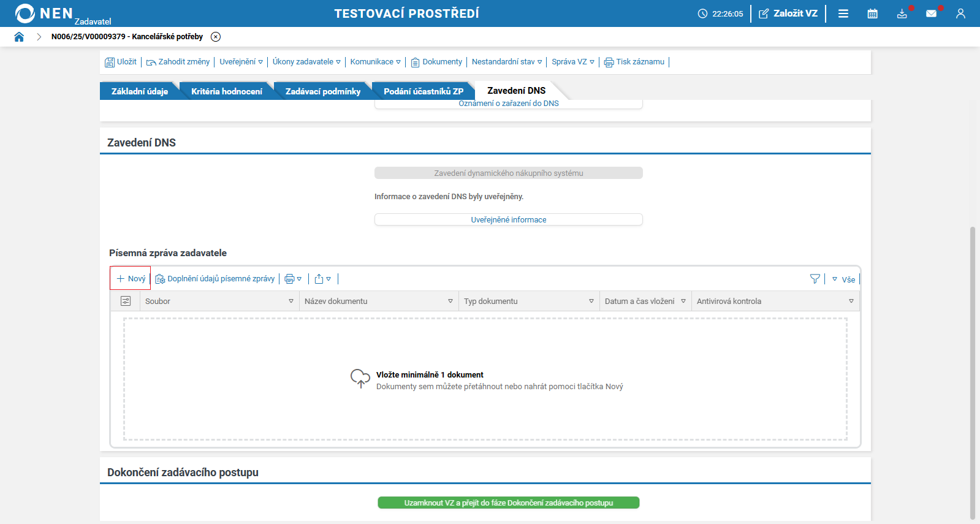Click the Antivirová kontrola column header
The height and width of the screenshot is (524, 980).
(776, 301)
